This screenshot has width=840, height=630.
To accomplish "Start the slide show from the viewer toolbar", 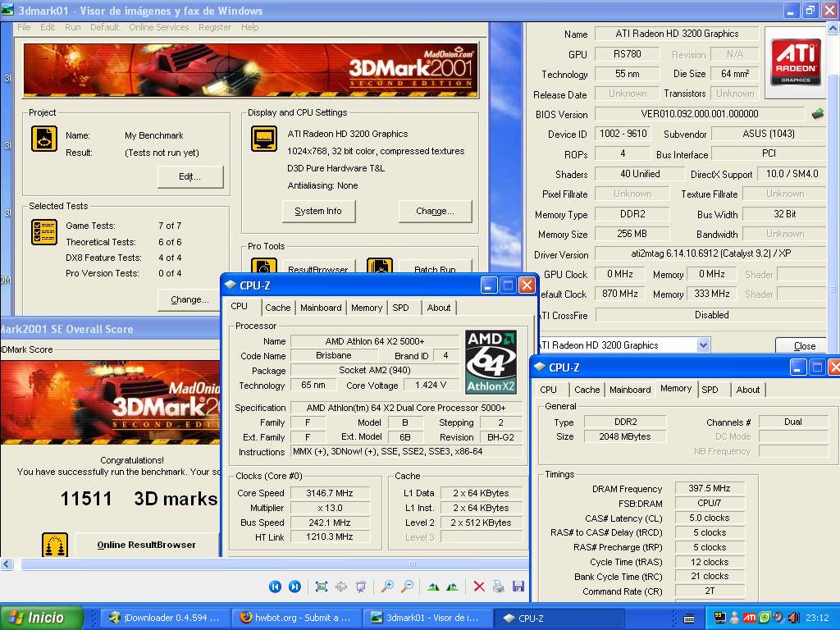I will [361, 587].
